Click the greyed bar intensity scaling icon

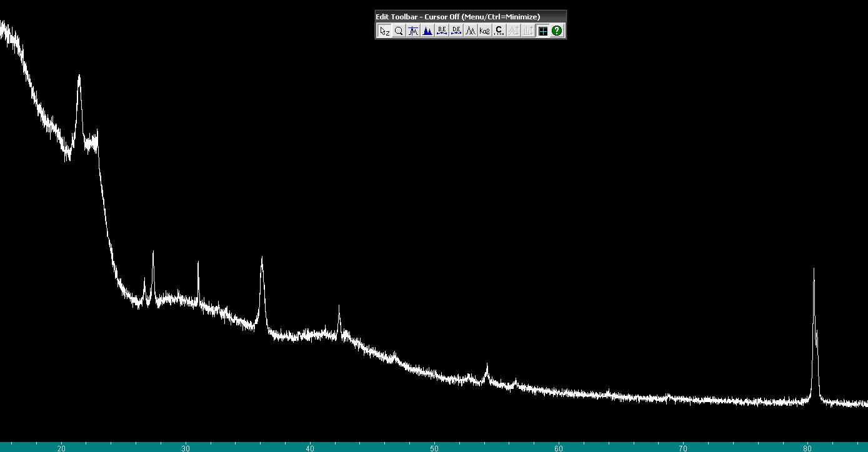(528, 31)
